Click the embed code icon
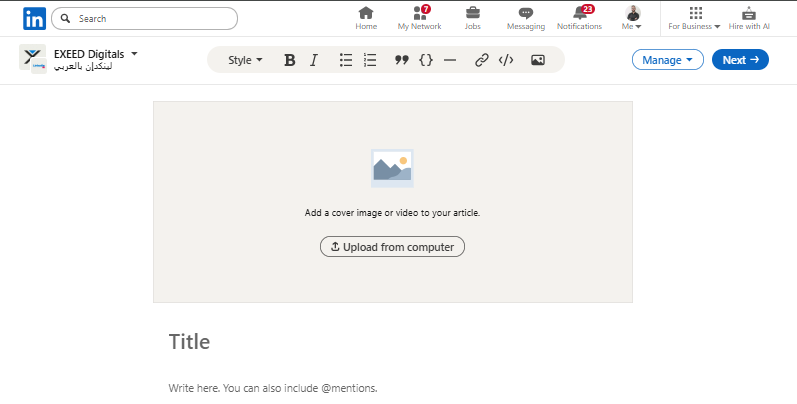Viewport: 797px width, 404px height. 506,60
